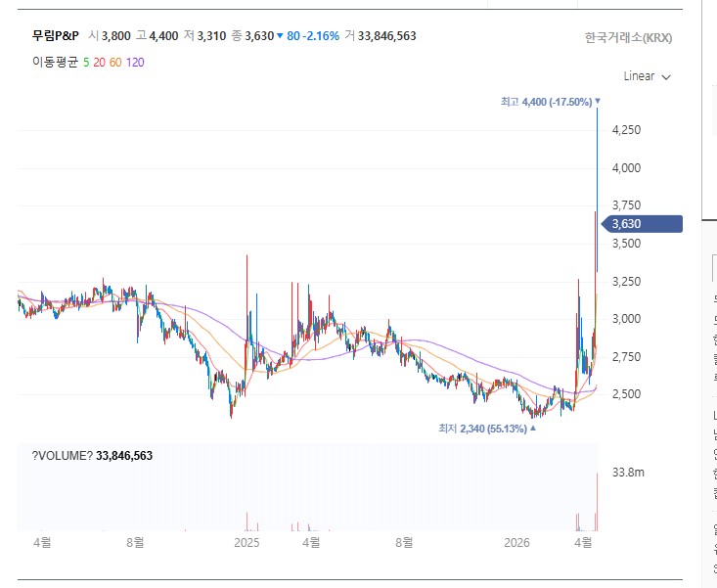Click the open price 시 3,800

point(110,35)
